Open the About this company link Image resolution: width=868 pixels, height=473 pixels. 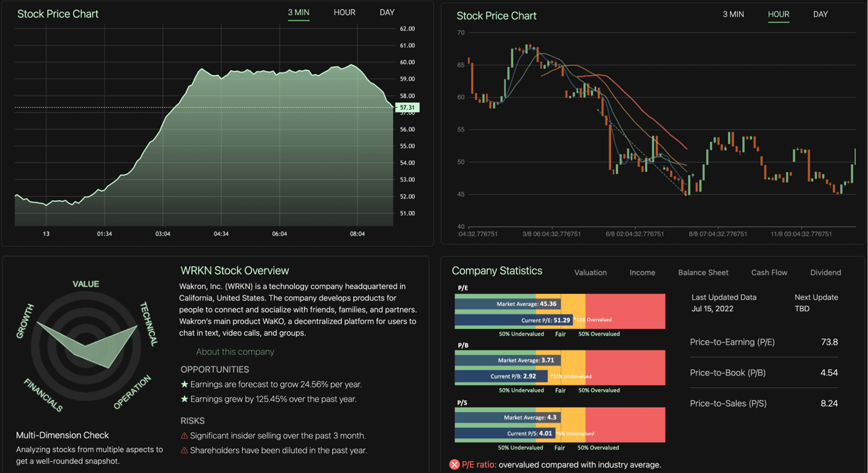coord(235,352)
